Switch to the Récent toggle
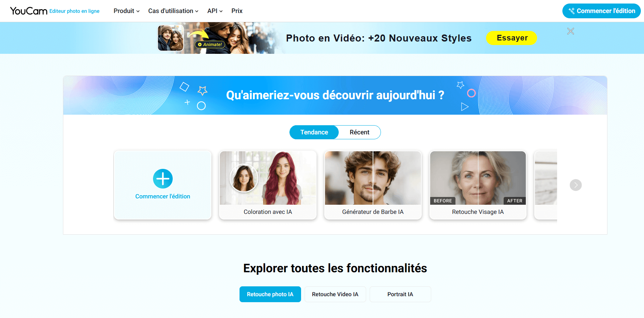Viewport: 644px width, 318px height. tap(359, 132)
